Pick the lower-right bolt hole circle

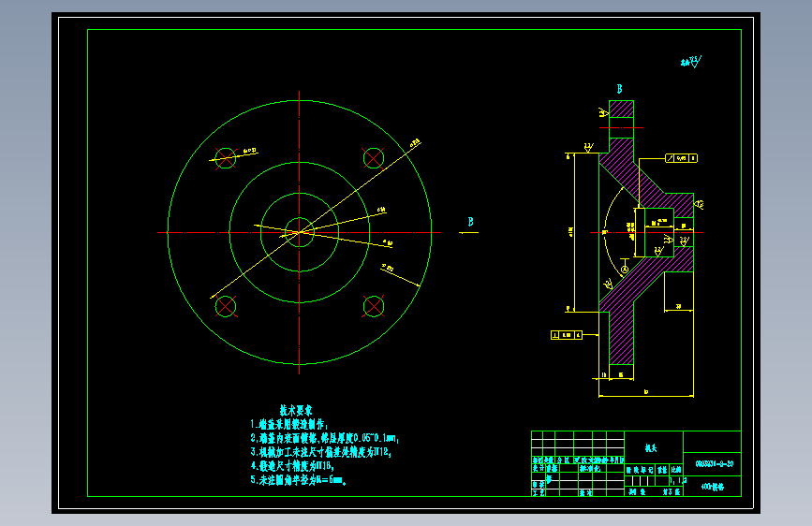tap(374, 306)
